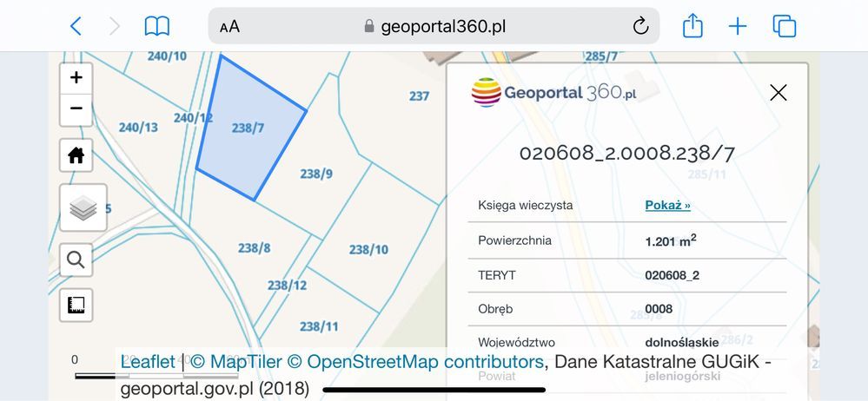Open Księga wieczysta via Pokaż link
Viewport: 868px width, 401px height.
tap(667, 205)
